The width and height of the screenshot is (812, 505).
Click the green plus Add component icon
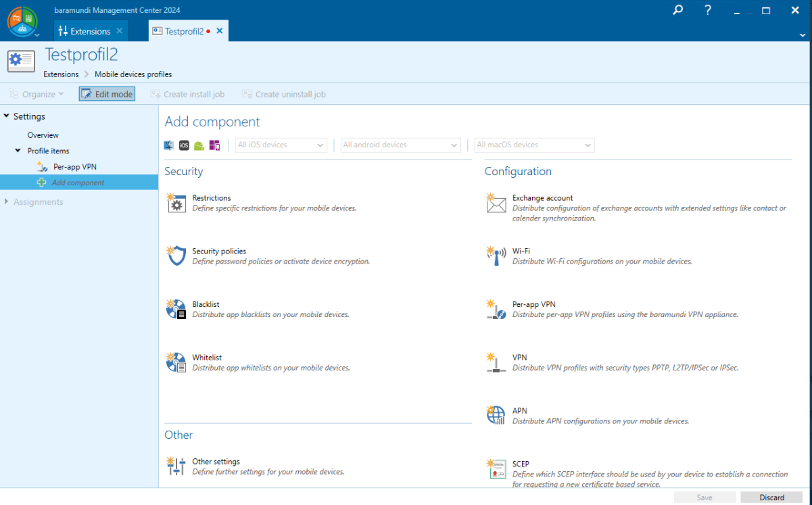click(x=42, y=183)
